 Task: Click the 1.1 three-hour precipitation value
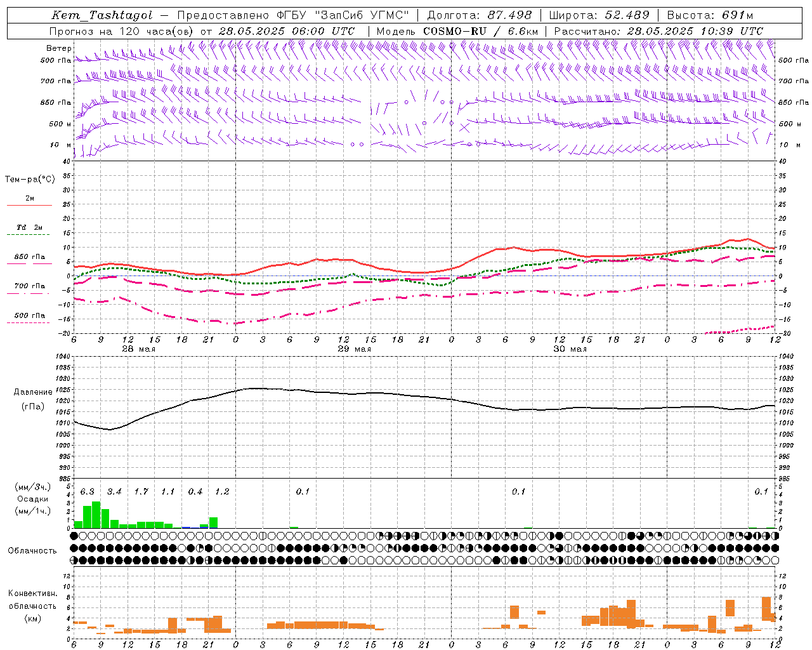coord(168,492)
